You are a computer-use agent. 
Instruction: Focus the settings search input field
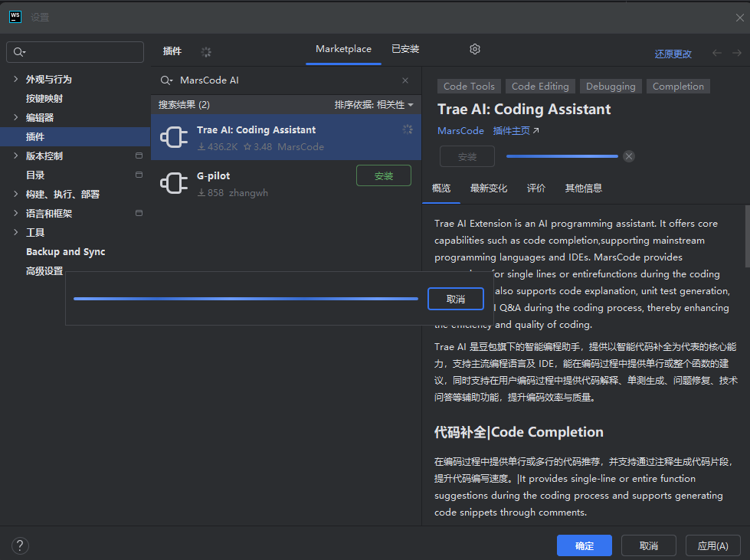click(75, 52)
